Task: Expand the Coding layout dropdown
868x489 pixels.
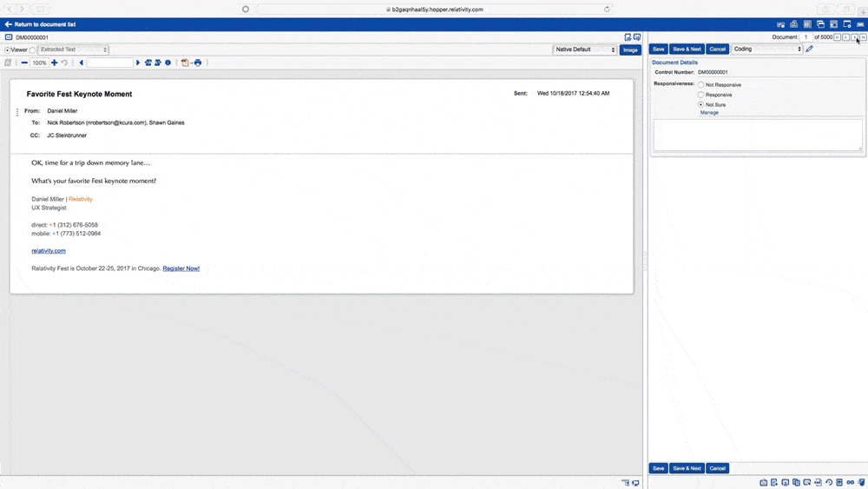Action: (x=767, y=50)
